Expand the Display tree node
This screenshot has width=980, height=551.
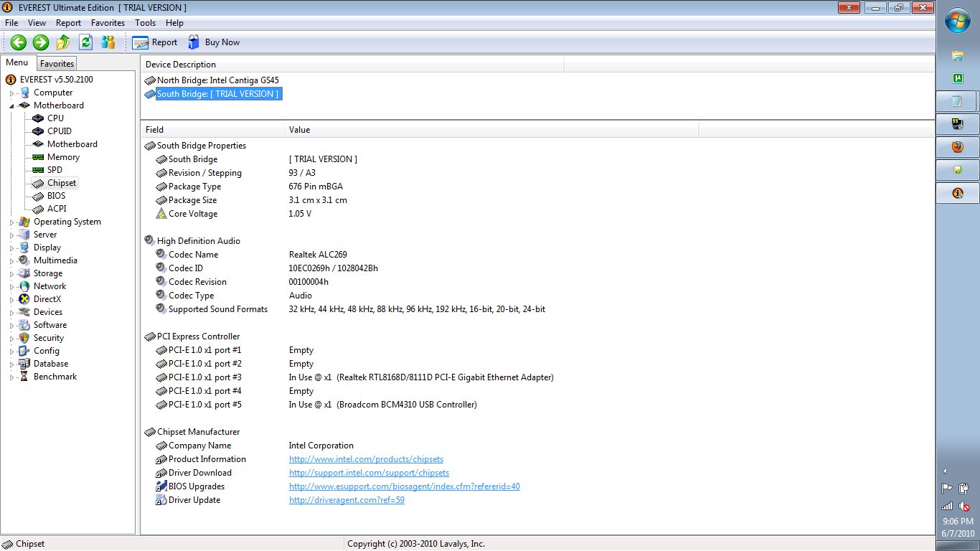point(11,248)
